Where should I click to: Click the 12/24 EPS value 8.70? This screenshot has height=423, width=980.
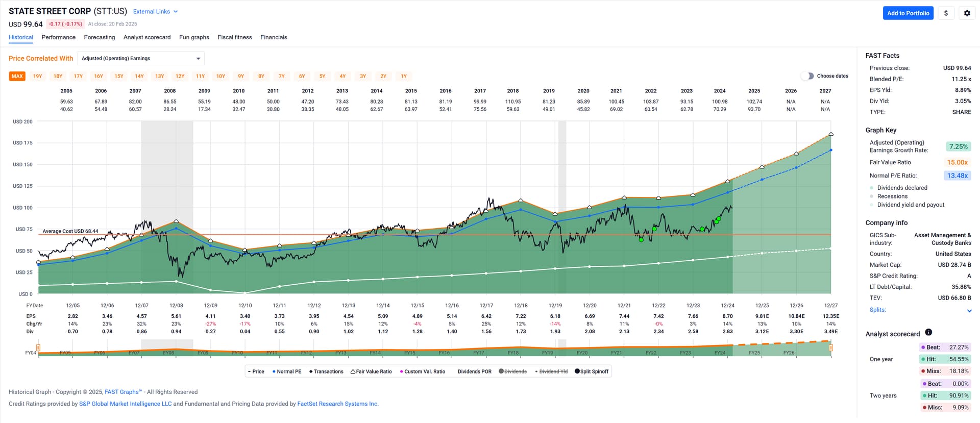coord(727,316)
